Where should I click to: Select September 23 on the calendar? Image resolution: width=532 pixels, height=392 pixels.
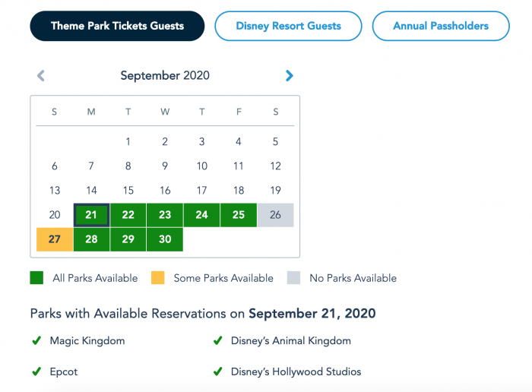click(x=165, y=215)
